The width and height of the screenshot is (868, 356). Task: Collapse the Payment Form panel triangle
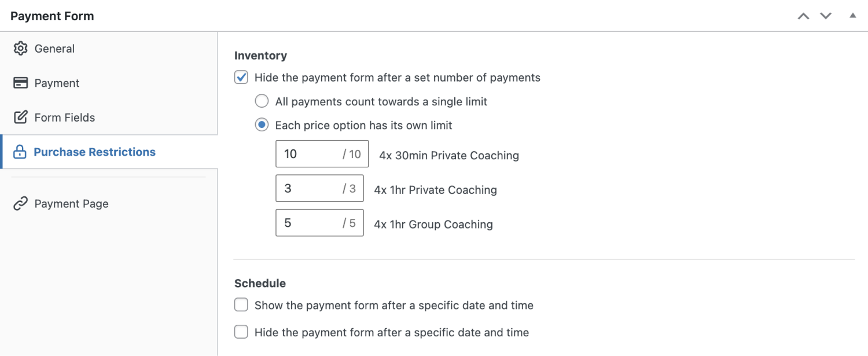[852, 16]
